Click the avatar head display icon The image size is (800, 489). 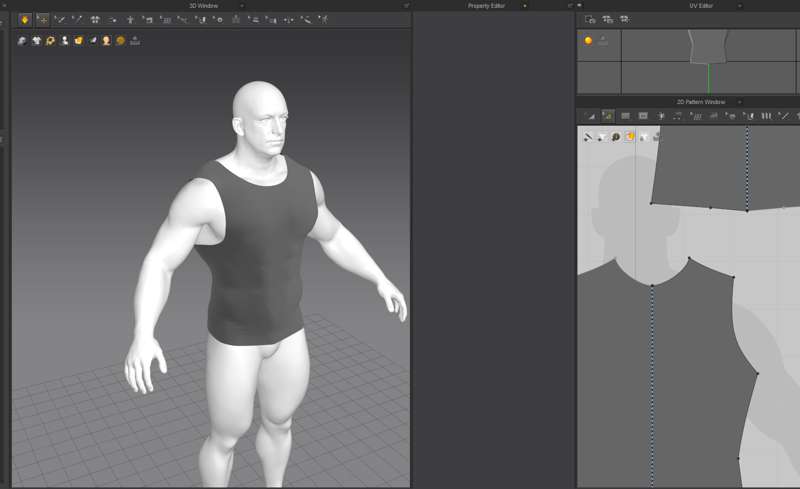click(106, 41)
